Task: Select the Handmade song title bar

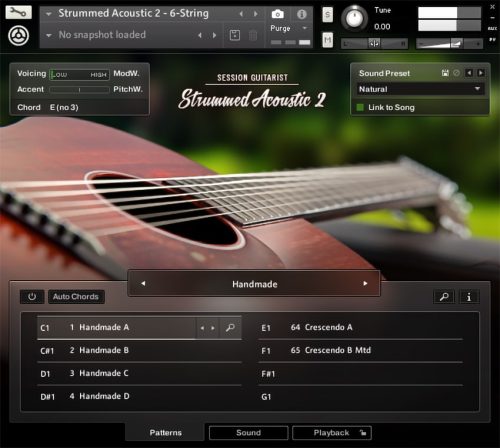Action: click(254, 284)
